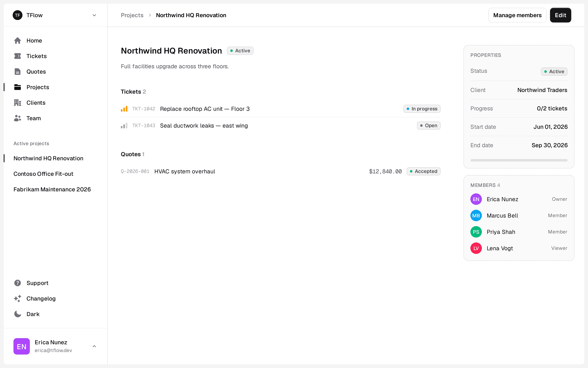Click the In progress status badge
Screen dimensions: 588x368
pos(422,109)
